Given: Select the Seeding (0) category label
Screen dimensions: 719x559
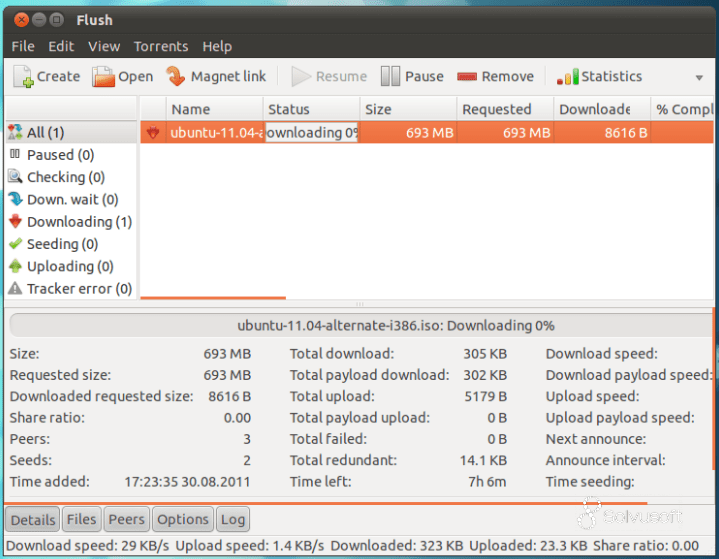Looking at the screenshot, I should click(62, 244).
